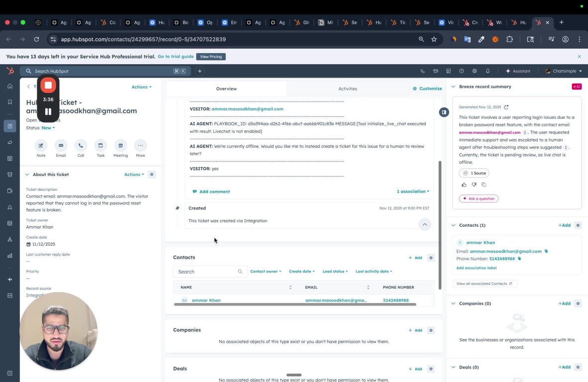Stop the screen recording
The image size is (588, 382).
pyautogui.click(x=48, y=86)
